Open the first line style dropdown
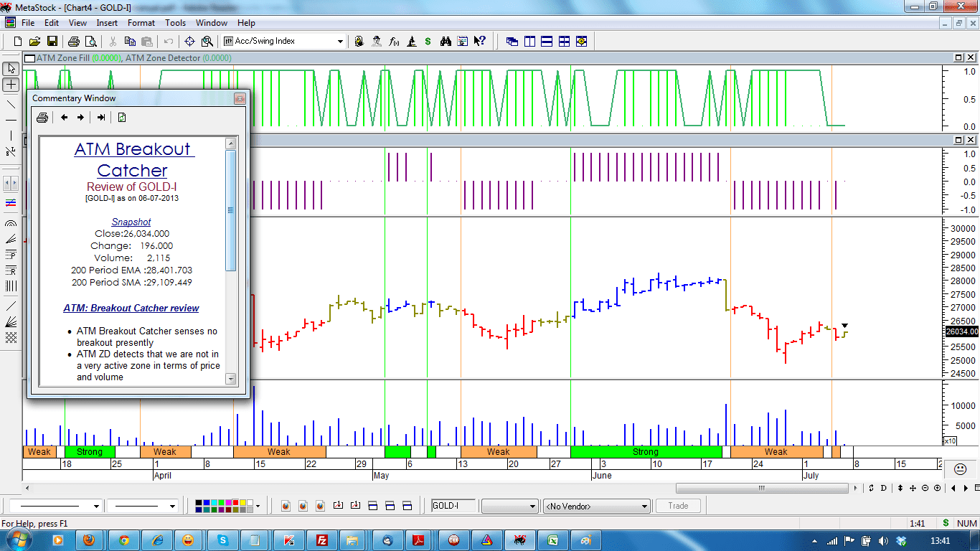Image resolution: width=980 pixels, height=551 pixels. click(97, 506)
